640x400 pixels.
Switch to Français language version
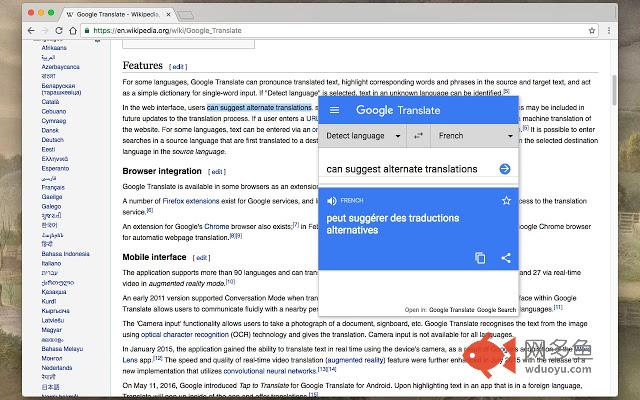coord(53,187)
